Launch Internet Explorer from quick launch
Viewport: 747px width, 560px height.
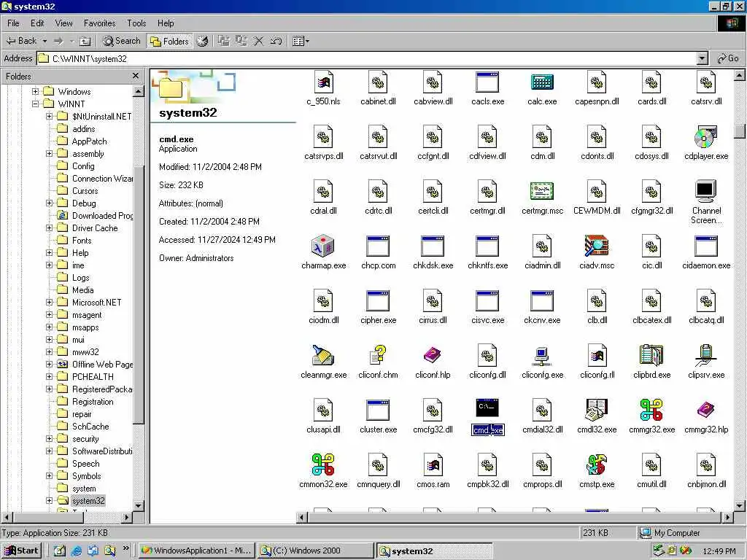click(76, 551)
